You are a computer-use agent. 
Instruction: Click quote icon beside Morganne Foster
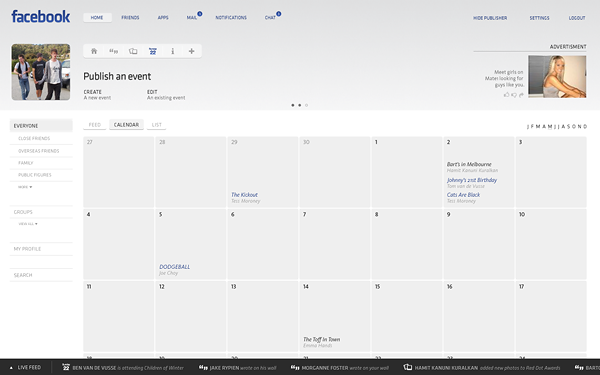coord(295,367)
